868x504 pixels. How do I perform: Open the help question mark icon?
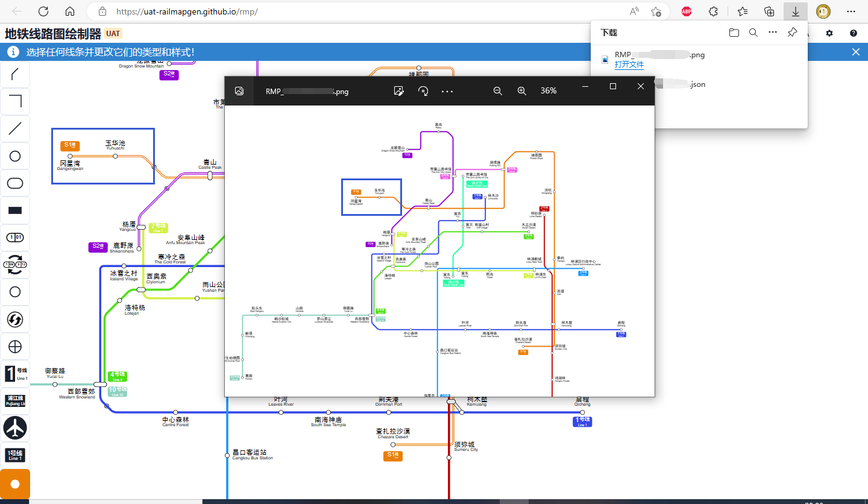[854, 33]
